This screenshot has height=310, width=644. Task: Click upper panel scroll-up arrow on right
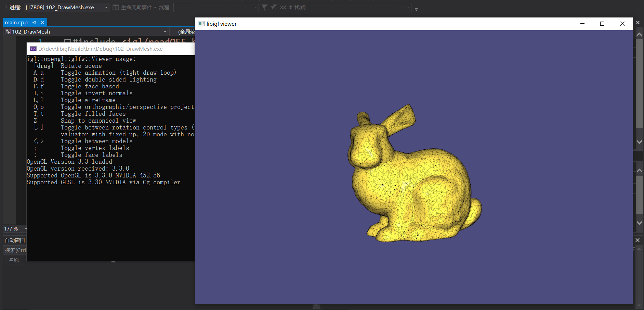click(x=639, y=34)
